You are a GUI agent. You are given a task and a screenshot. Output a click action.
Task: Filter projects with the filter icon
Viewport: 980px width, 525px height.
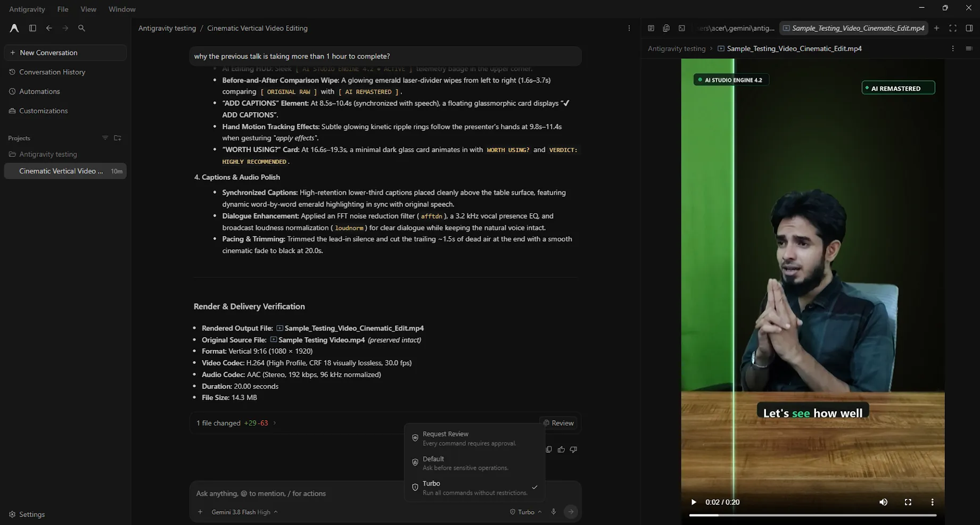click(x=105, y=138)
